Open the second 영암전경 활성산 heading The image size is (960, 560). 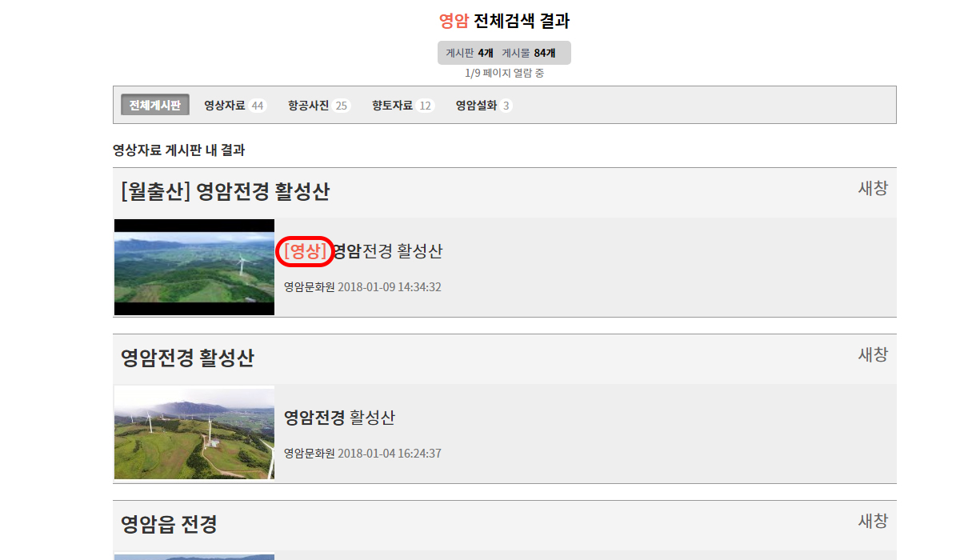(x=187, y=358)
